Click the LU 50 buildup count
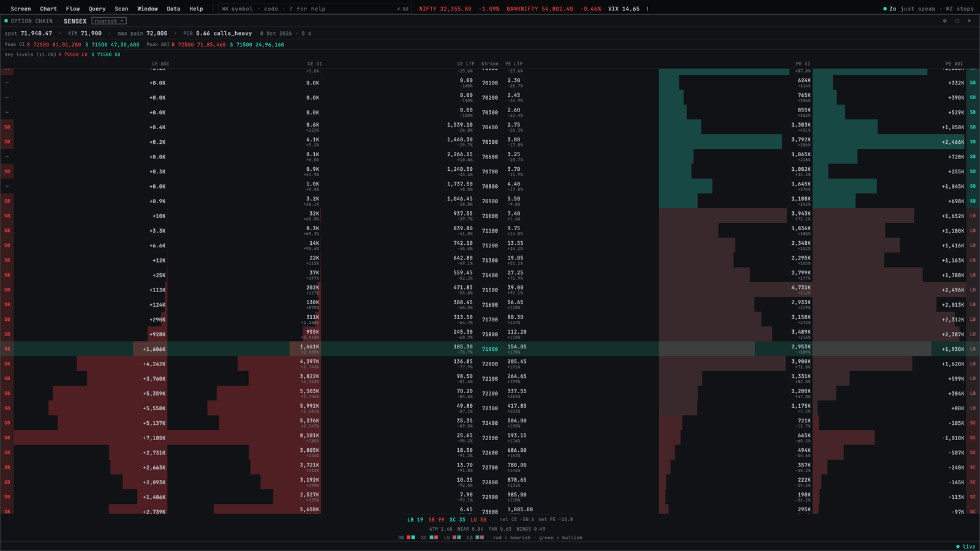The image size is (980, 551). pos(478,519)
